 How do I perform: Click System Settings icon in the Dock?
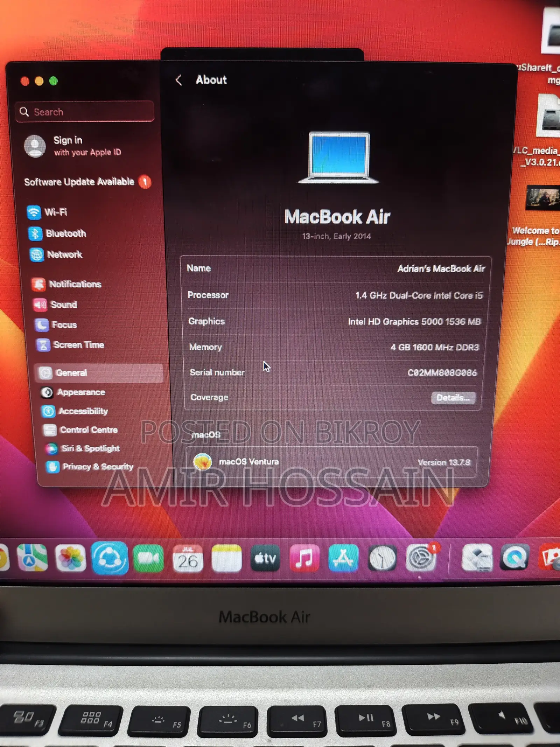coord(421,557)
